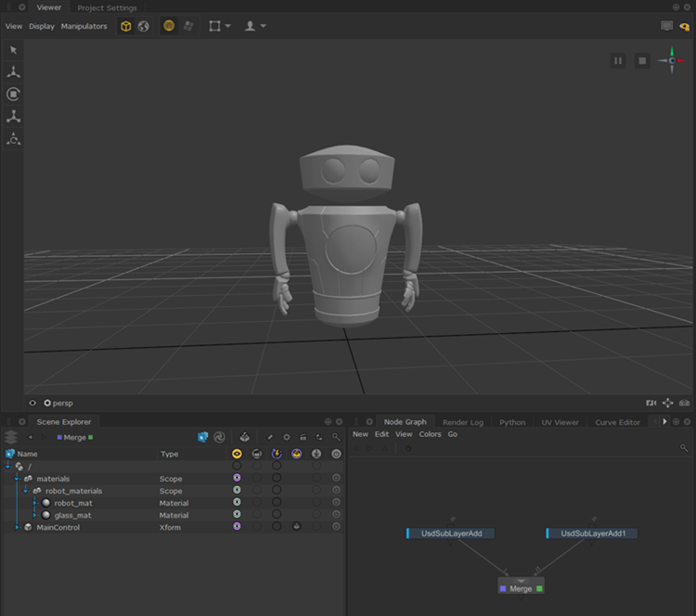
Task: Click the yellow cube icon in viewer toolbar
Action: click(126, 26)
